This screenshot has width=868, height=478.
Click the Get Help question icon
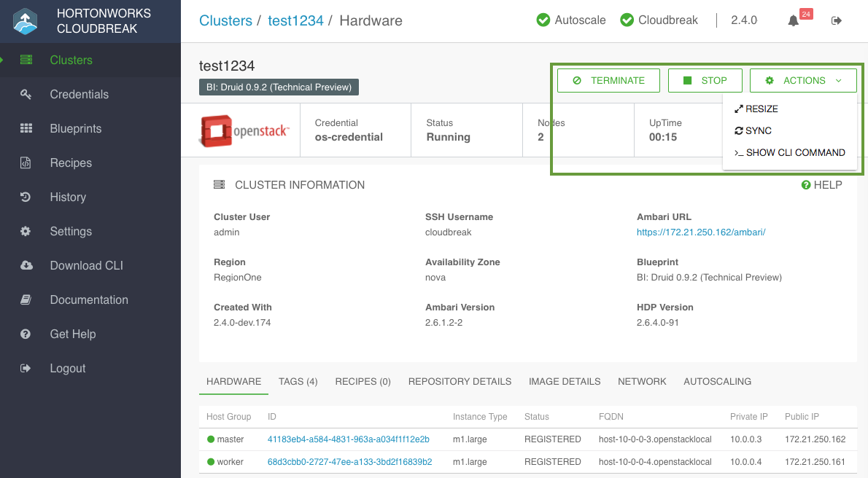coord(26,334)
